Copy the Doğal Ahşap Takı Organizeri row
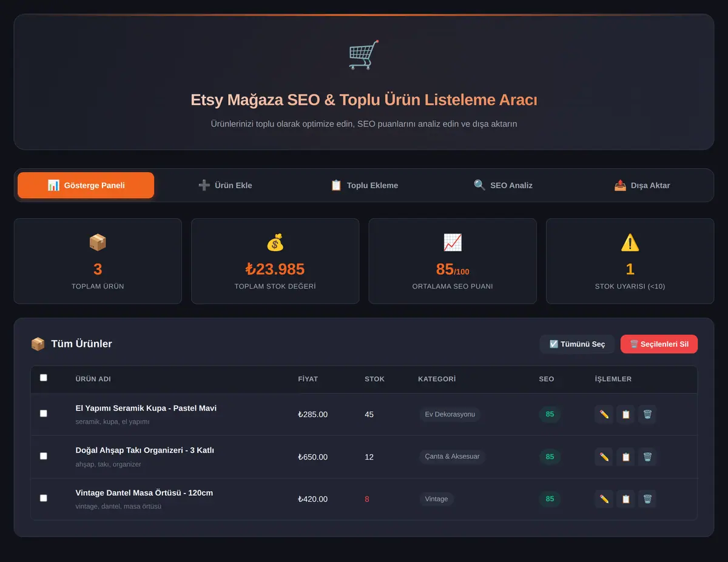Image resolution: width=728 pixels, height=562 pixels. tap(625, 457)
